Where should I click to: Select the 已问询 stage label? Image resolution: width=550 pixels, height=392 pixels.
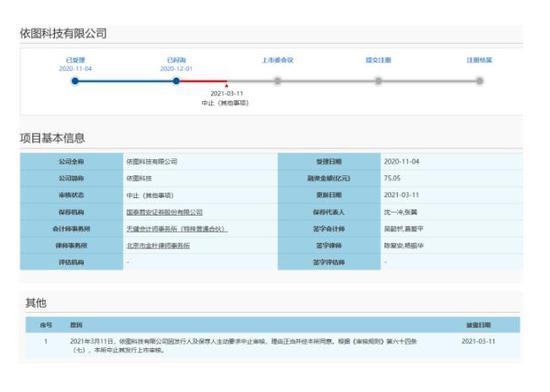pos(176,60)
